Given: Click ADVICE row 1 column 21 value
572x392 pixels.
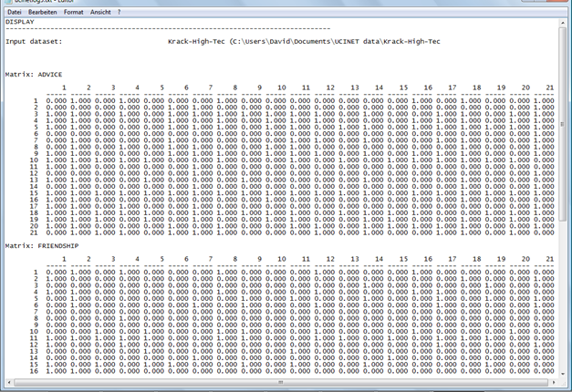Looking at the screenshot, I should pos(544,100).
